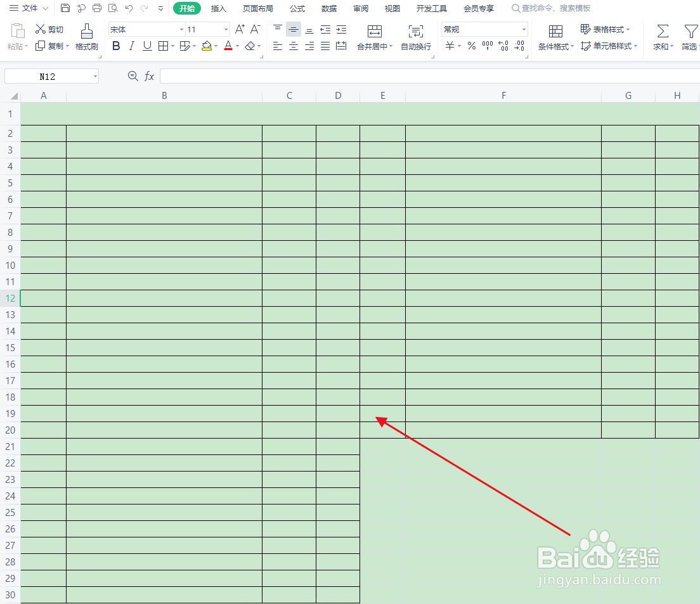Open font name 宋体 dropdown
This screenshot has width=700, height=604.
click(182, 29)
